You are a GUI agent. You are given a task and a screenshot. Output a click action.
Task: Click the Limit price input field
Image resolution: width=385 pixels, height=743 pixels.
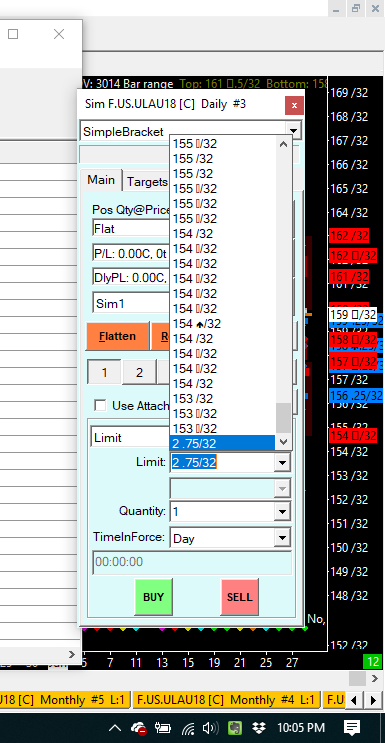[x=222, y=462]
